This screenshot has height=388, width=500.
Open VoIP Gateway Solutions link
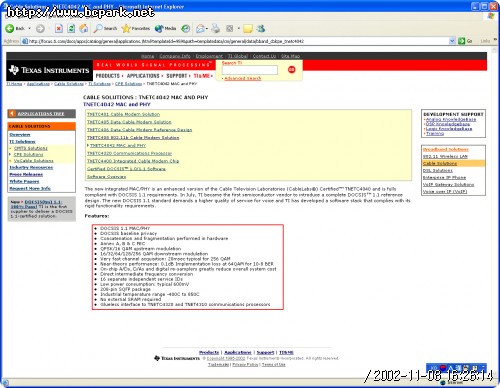pos(448,184)
